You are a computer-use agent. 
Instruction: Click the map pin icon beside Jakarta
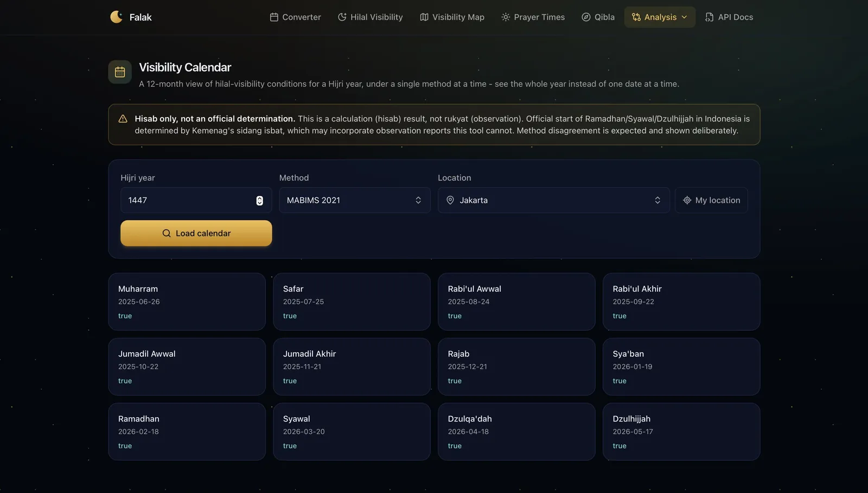pyautogui.click(x=450, y=200)
